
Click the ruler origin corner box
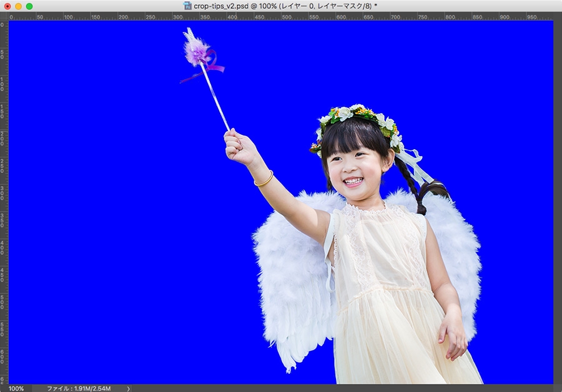pos(4,16)
